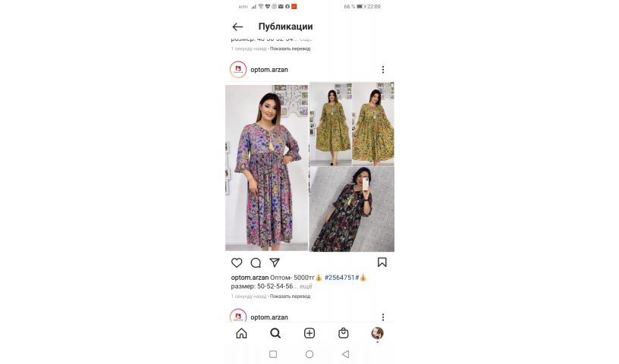
Task: Create a new post with the plus icon
Action: pyautogui.click(x=309, y=333)
